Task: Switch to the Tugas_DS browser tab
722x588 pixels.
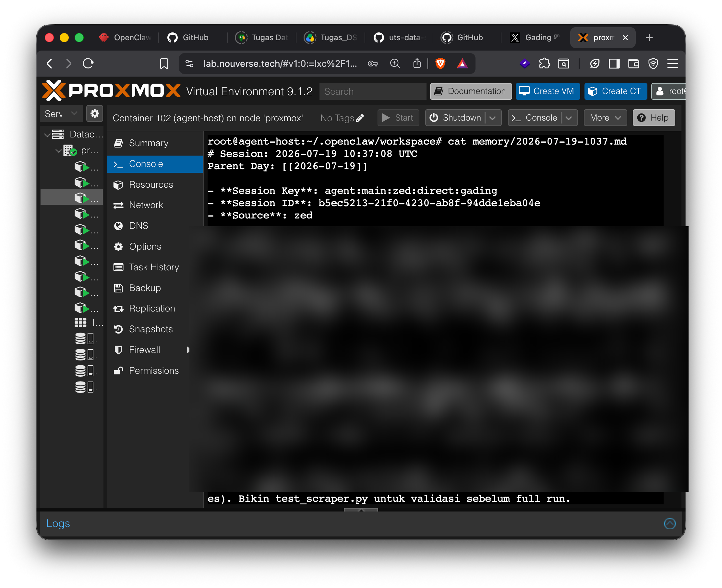Action: (x=331, y=38)
